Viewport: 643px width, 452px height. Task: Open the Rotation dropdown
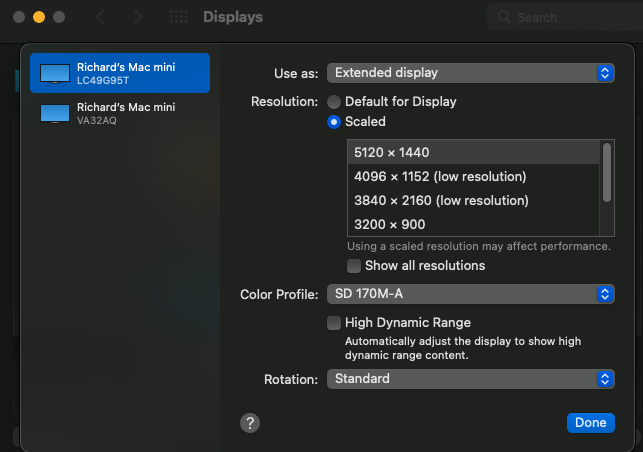[471, 379]
